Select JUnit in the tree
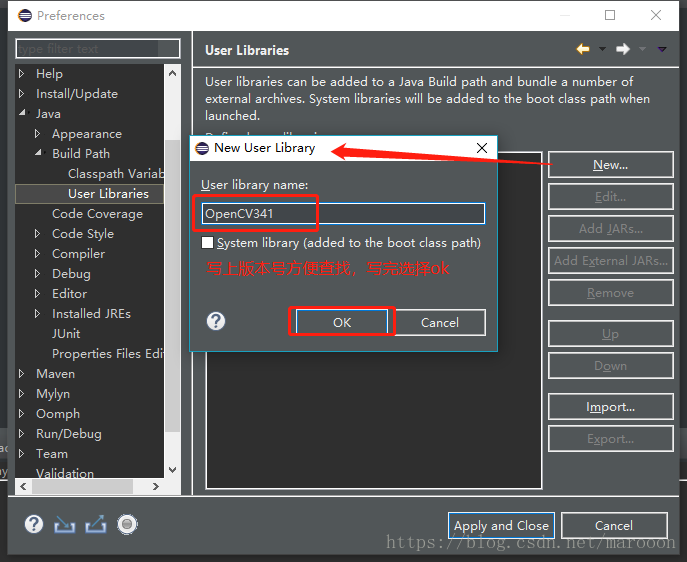This screenshot has width=687, height=562. 66,333
